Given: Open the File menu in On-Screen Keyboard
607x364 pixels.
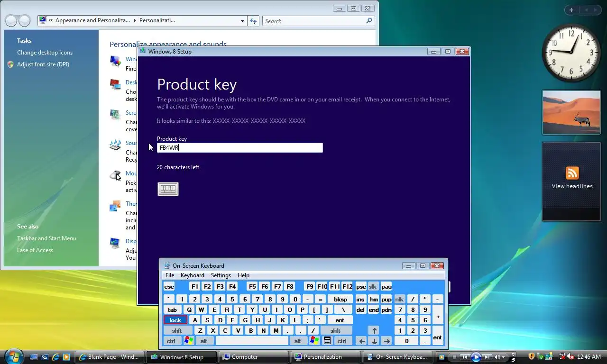Looking at the screenshot, I should (x=170, y=275).
